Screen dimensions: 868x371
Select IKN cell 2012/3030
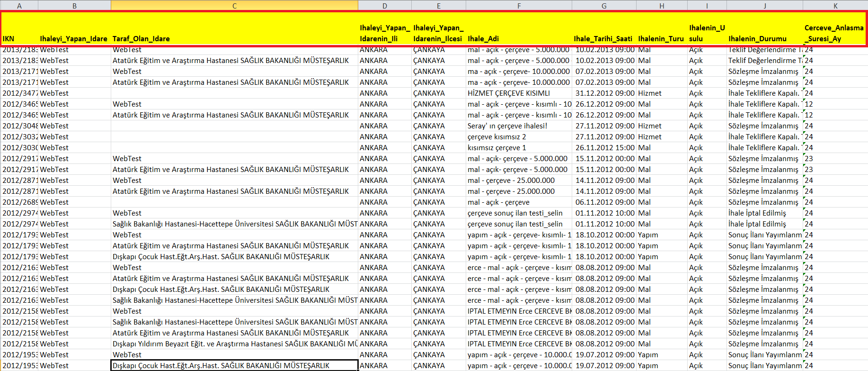point(19,148)
